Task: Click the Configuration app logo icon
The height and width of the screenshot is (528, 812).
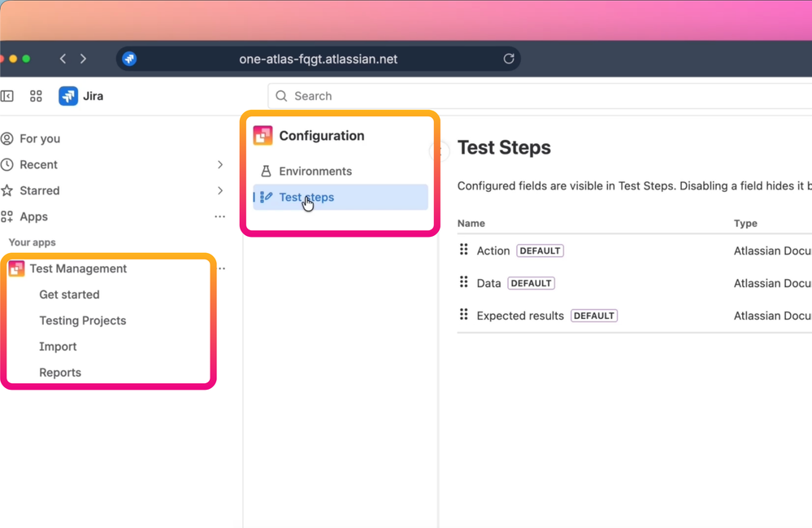Action: [x=263, y=136]
